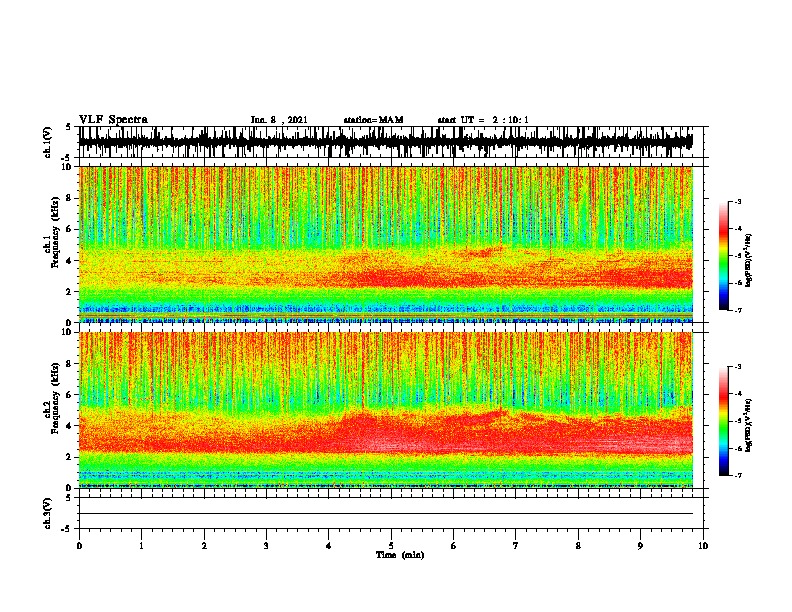
Task: Click the "10" kHz tick on ch.1 axis
Action: tap(67, 168)
